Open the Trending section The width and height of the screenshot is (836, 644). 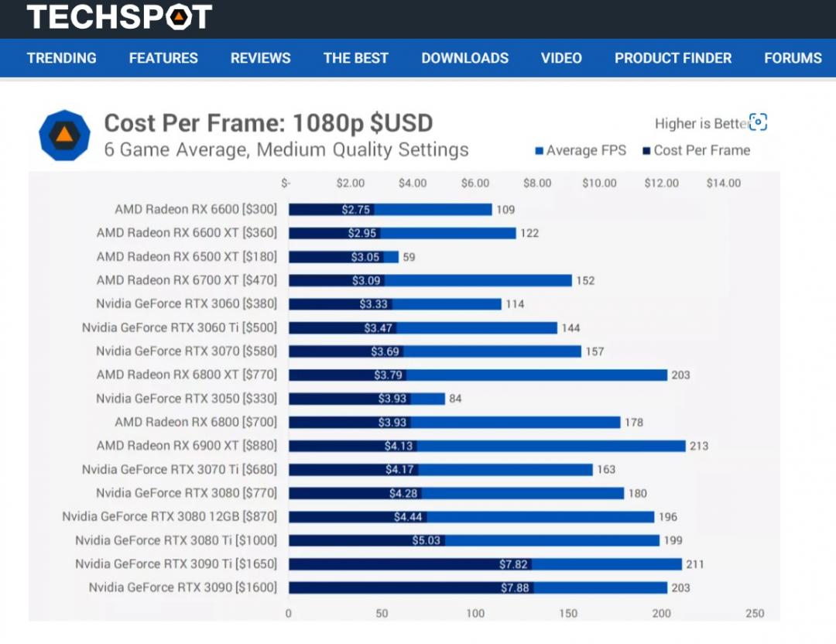tap(62, 58)
